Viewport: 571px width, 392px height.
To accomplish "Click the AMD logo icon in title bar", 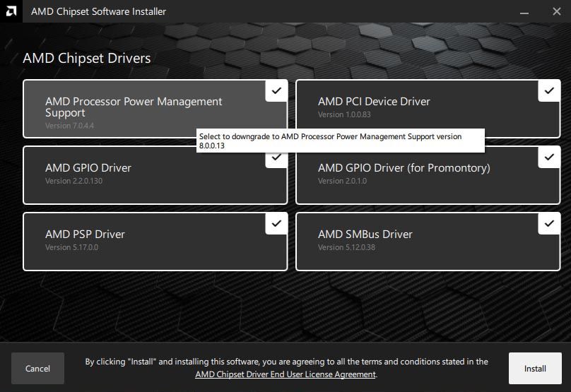I will click(x=11, y=11).
